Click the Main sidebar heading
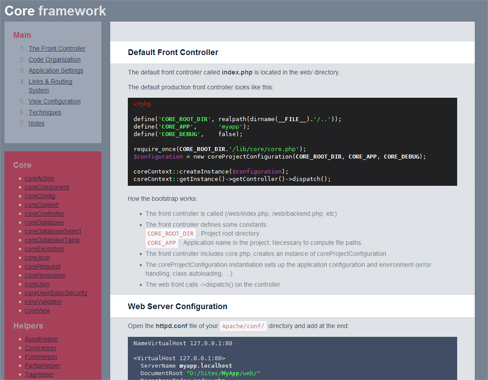488x380 pixels. click(22, 35)
